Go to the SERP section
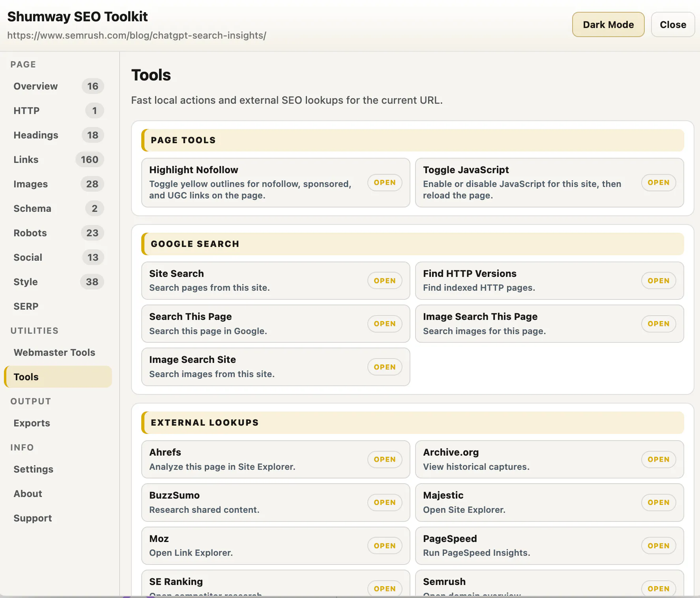Image resolution: width=700 pixels, height=598 pixels. [58, 306]
